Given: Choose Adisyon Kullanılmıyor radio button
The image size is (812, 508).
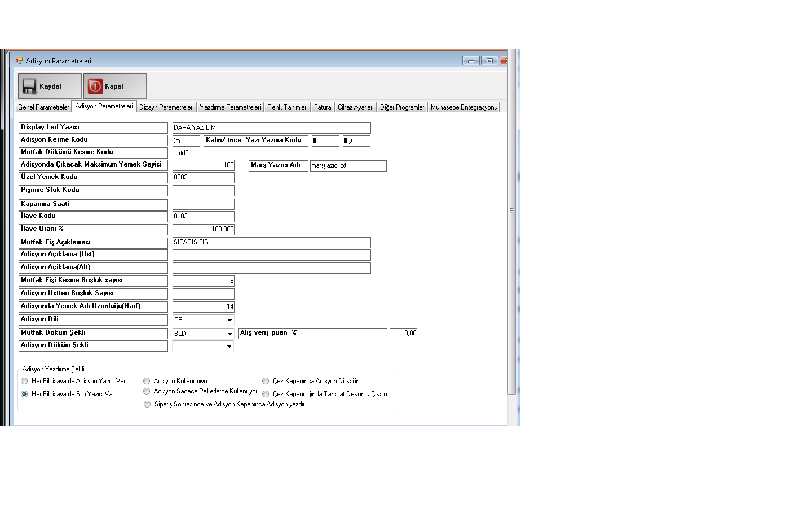Looking at the screenshot, I should tap(147, 381).
